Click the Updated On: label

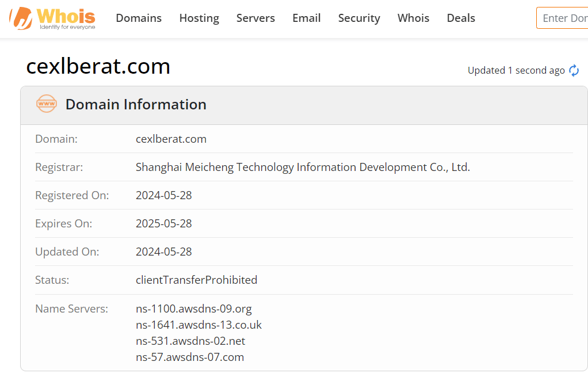(x=67, y=252)
